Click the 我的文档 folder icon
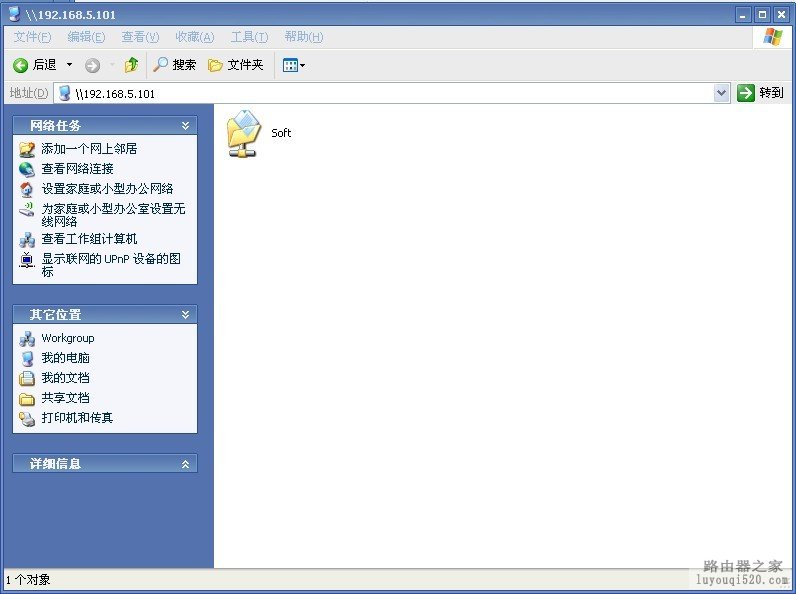 point(26,378)
